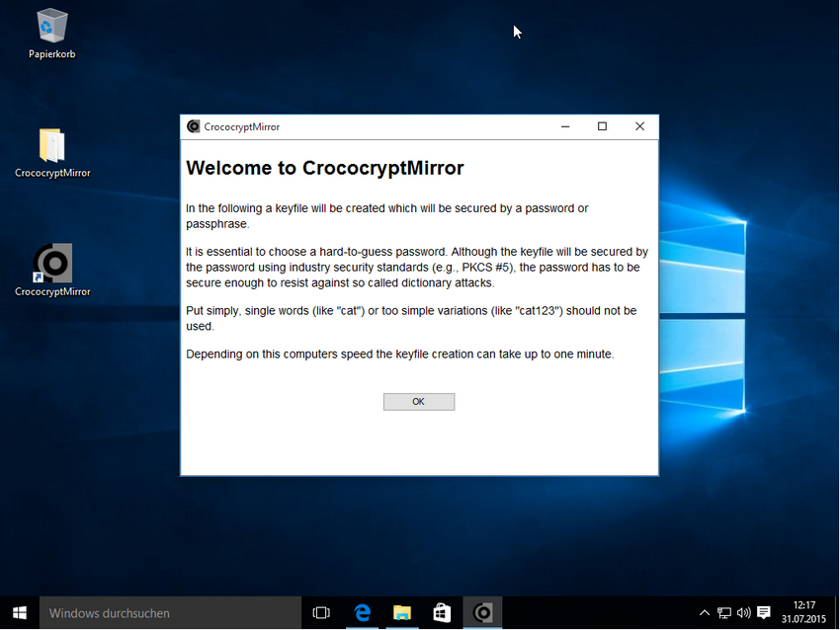Click the paragraph starting 'In the following a keyfile'
Image resolution: width=840 pixels, height=630 pixels.
click(x=386, y=215)
